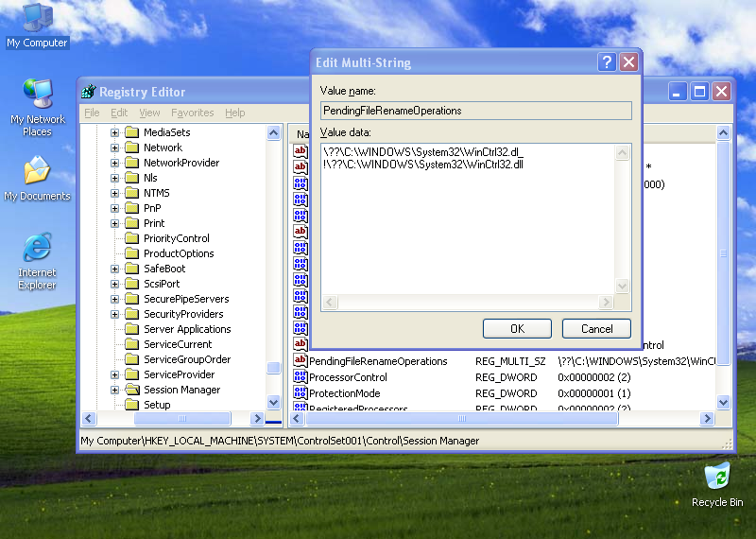The image size is (756, 539).
Task: Select the ServiceProvider tree label
Action: (179, 374)
